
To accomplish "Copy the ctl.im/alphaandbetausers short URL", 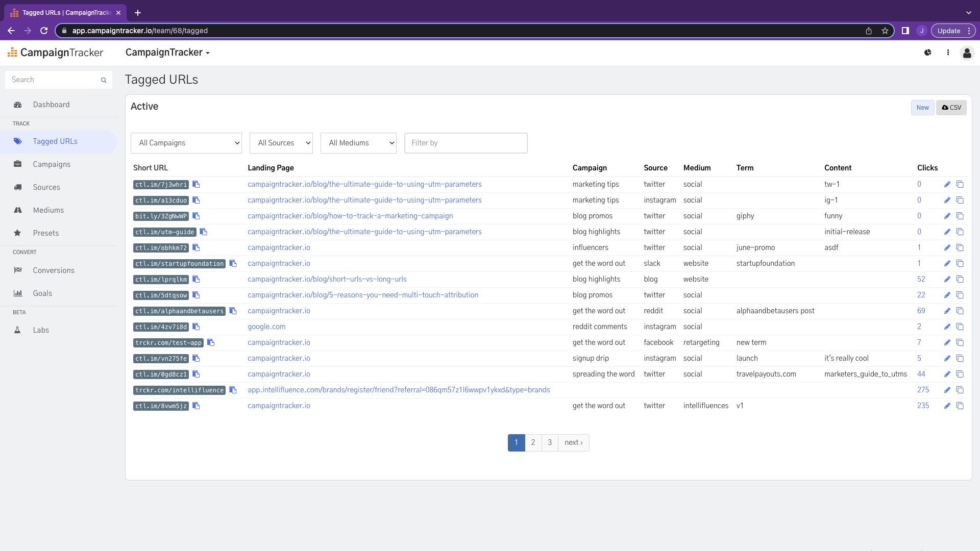I will pos(233,311).
